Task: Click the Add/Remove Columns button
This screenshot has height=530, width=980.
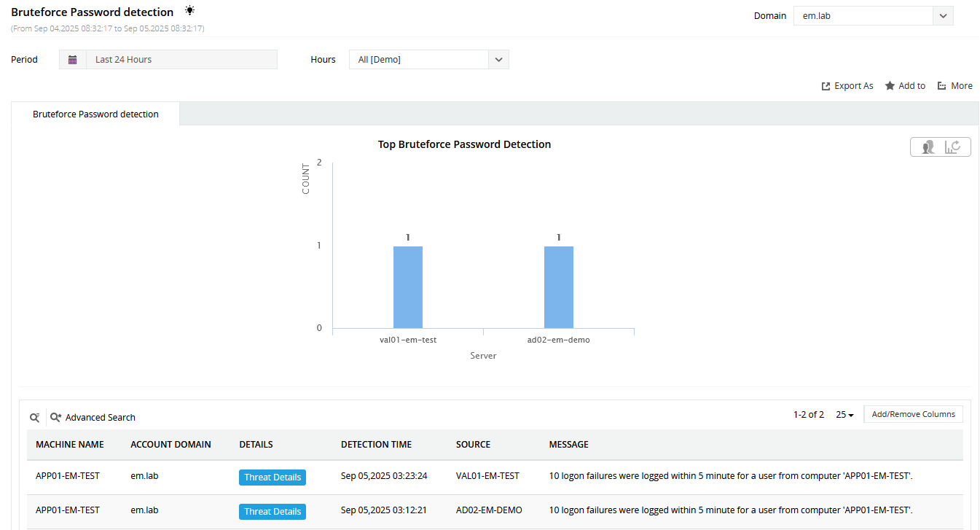Action: (913, 414)
